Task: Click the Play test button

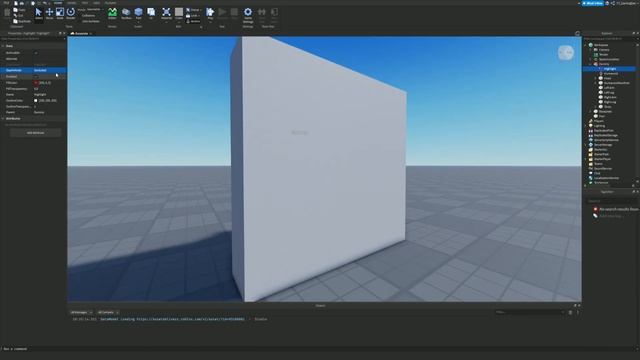Action: click(210, 13)
